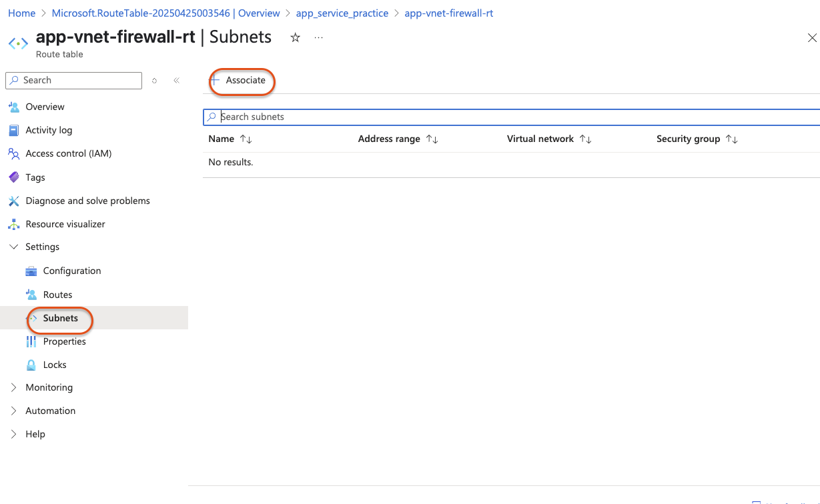
Task: Collapse the sidebar menu with double chevron
Action: (176, 80)
